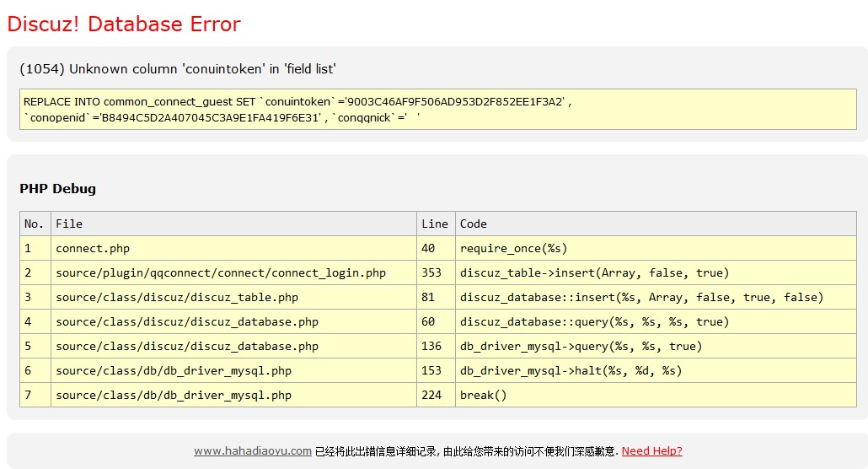Click the No. column header

(x=35, y=224)
